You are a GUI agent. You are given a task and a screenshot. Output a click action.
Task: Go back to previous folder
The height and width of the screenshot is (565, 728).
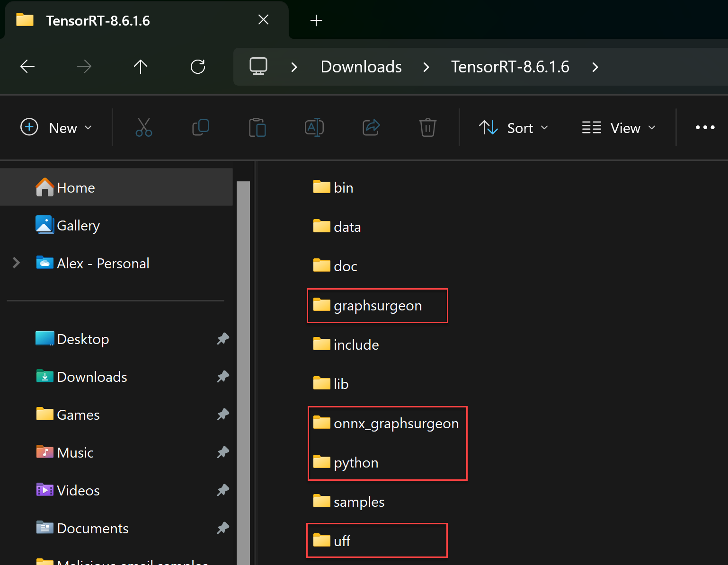[x=27, y=67]
